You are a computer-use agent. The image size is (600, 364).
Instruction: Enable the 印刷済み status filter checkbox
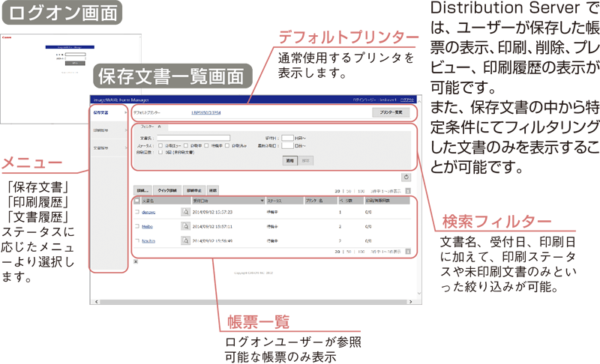pos(227,145)
